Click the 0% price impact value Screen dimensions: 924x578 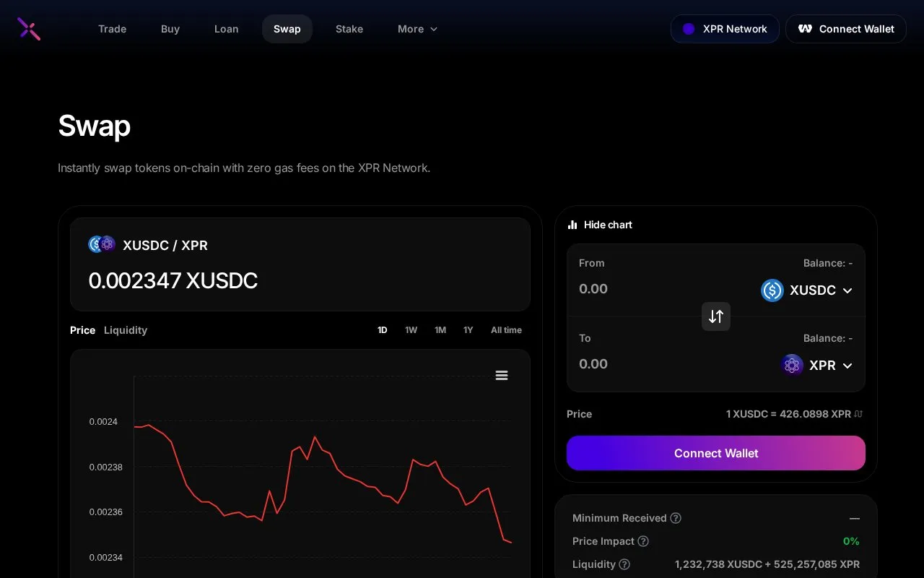[851, 541]
